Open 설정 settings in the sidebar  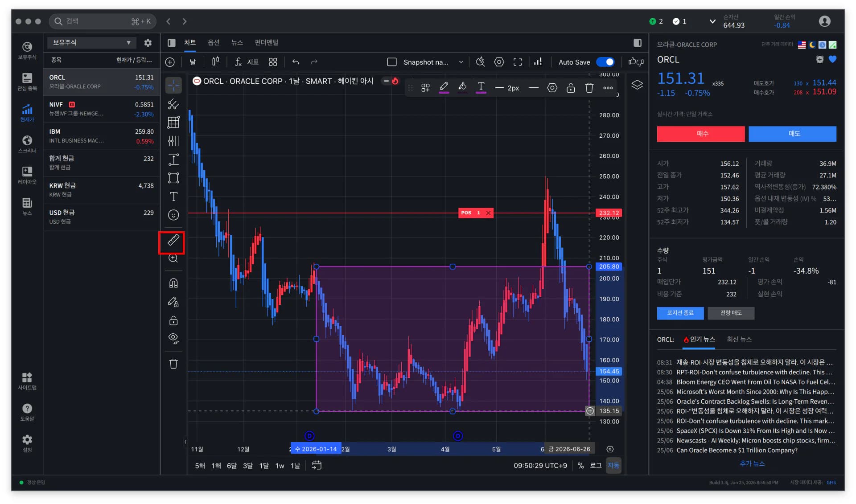coord(27,443)
